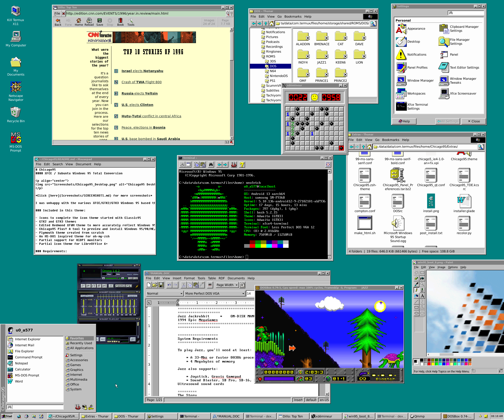Select the Eraser tool in Paint
Image resolution: width=504 pixels, height=420 pixels.
coord(416,278)
